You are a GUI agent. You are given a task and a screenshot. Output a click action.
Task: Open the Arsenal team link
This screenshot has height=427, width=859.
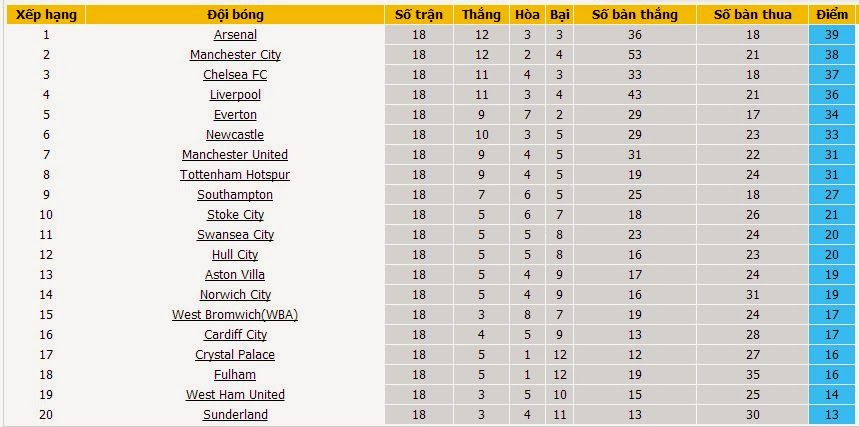[x=235, y=35]
